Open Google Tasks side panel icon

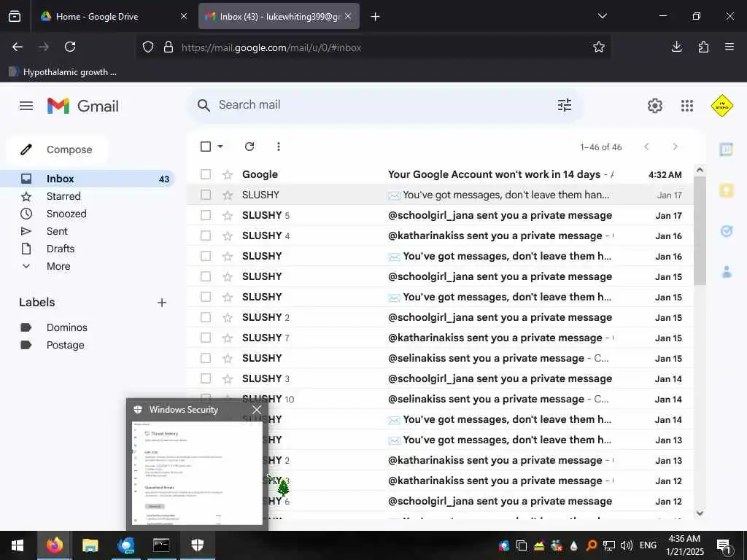pyautogui.click(x=726, y=231)
